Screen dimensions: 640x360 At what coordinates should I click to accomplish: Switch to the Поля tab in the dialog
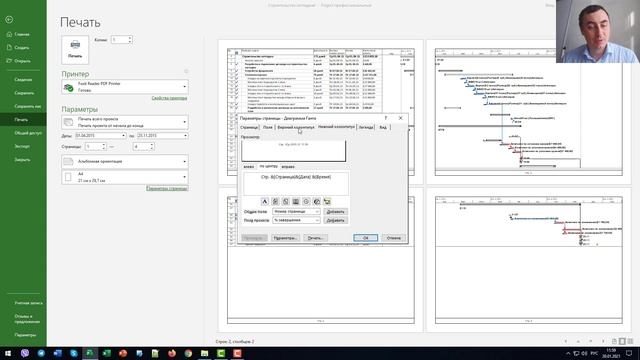(267, 127)
